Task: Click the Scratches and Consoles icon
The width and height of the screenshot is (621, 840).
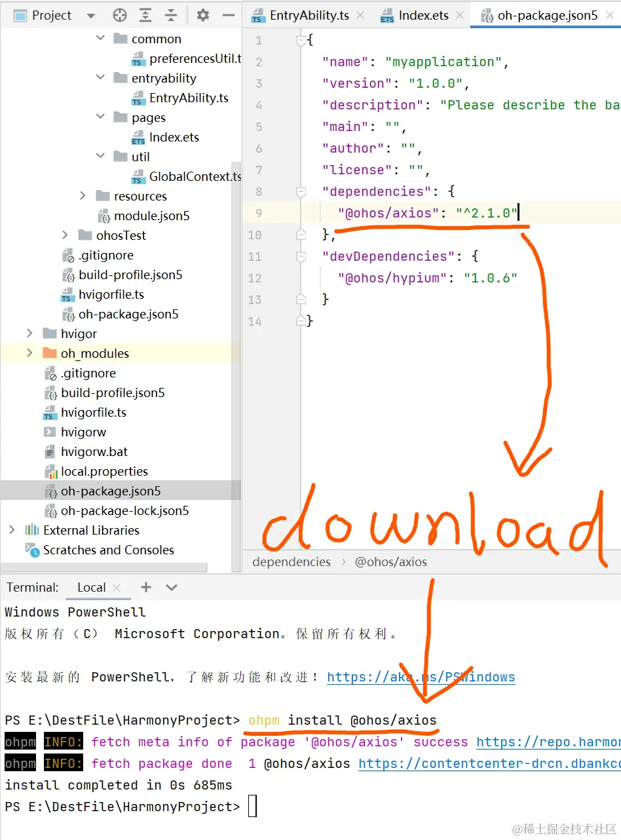Action: (32, 550)
